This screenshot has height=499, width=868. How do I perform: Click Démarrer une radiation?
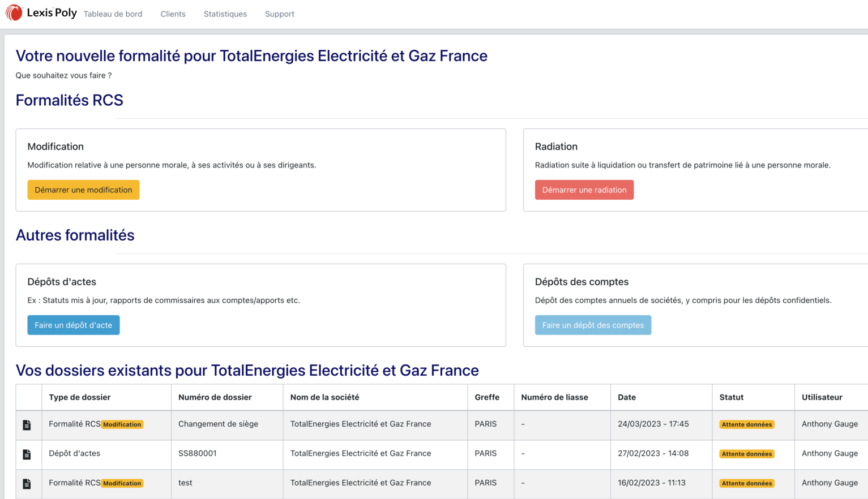coord(584,190)
